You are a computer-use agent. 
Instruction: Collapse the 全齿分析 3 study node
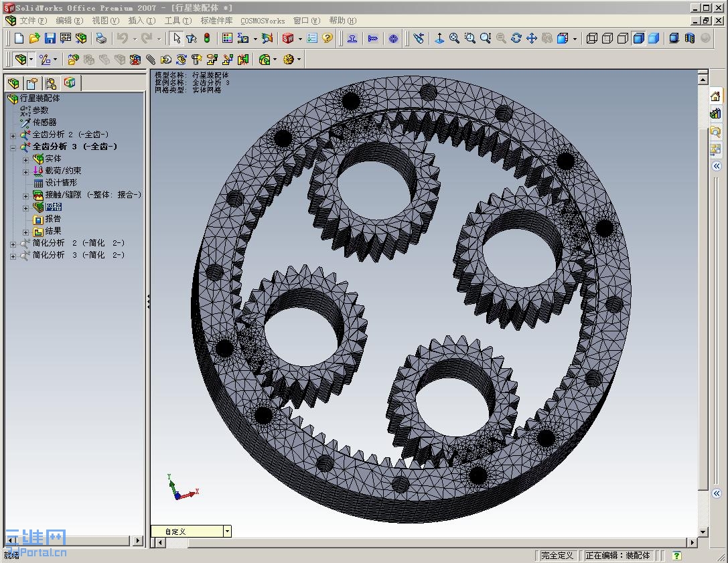(x=13, y=147)
